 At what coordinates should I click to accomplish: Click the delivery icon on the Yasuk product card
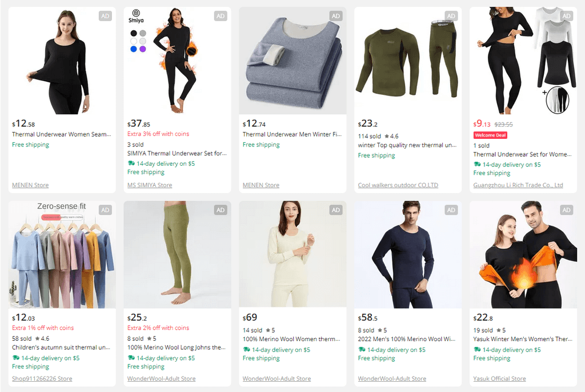[x=478, y=350]
